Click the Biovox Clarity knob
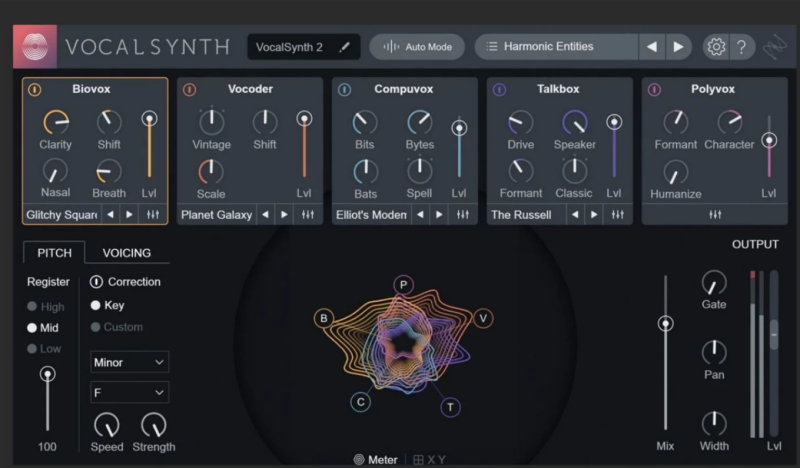This screenshot has height=468, width=800. 56,122
